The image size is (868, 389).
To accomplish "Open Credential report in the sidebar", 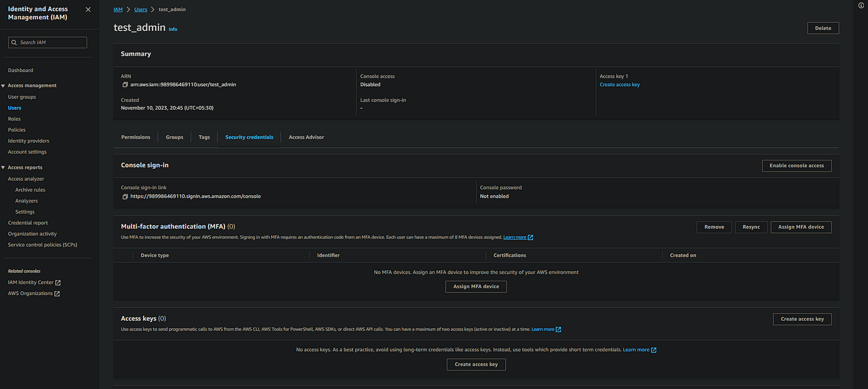I will coord(28,222).
